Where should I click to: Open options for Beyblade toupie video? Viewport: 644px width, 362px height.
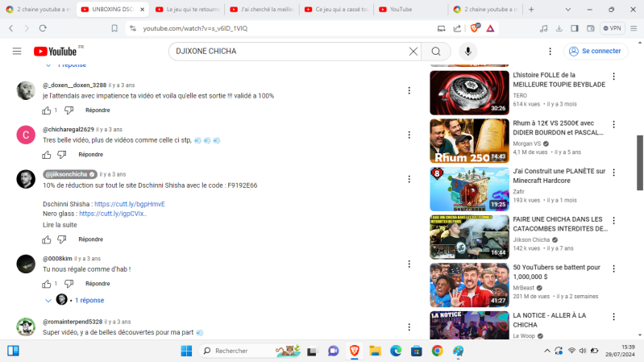tap(613, 77)
